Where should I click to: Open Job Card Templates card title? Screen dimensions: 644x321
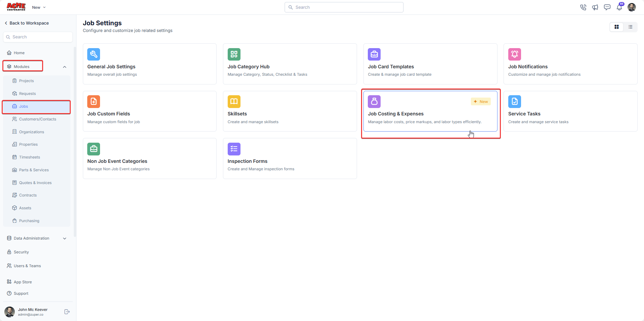(x=391, y=67)
